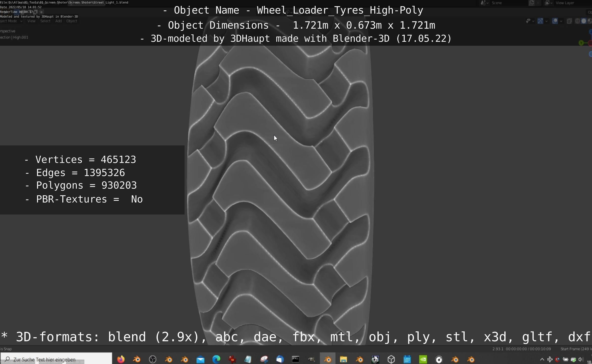
Task: Click the file path 'Street_Light_1.blend' text
Action: click(x=111, y=2)
